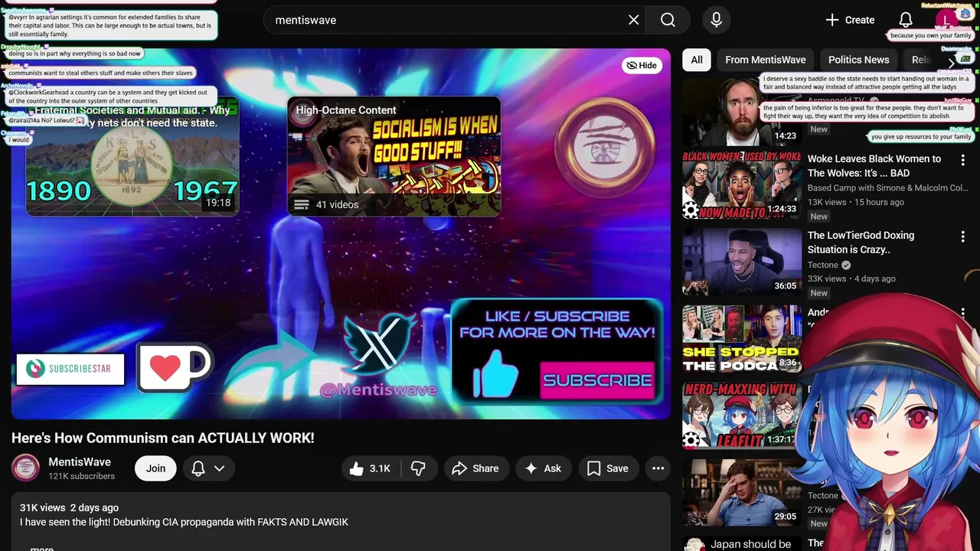Select the All filter chip
Viewport: 980px width, 551px height.
click(x=697, y=60)
